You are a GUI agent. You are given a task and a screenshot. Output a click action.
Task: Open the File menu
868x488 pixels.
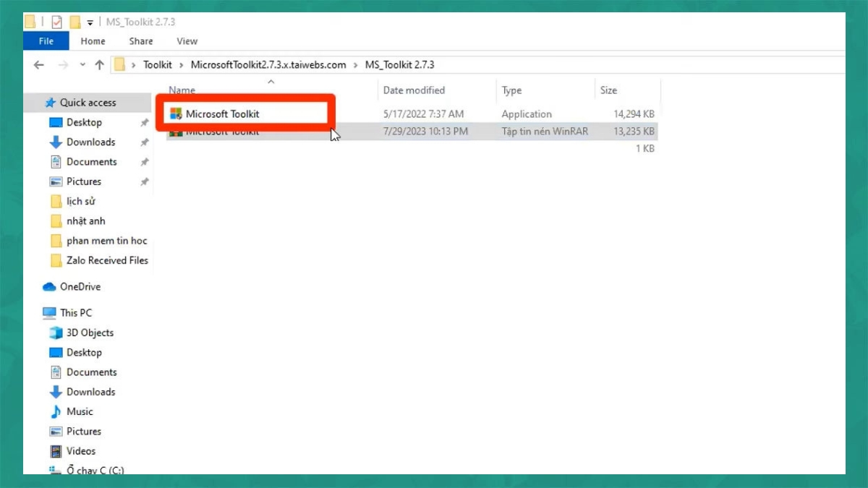coord(46,41)
